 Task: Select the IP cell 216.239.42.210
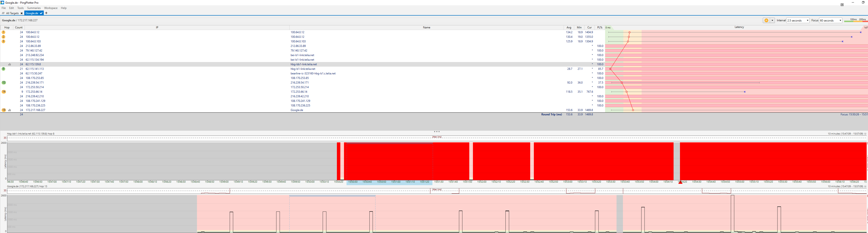35,96
